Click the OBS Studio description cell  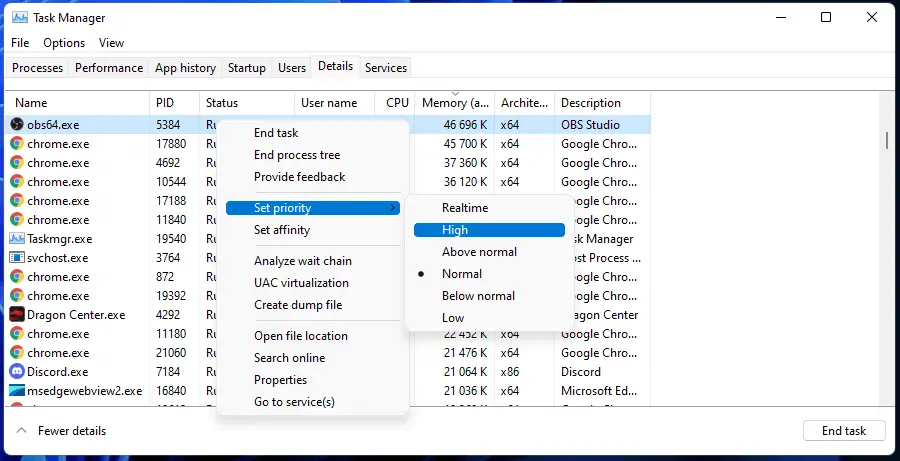click(590, 125)
